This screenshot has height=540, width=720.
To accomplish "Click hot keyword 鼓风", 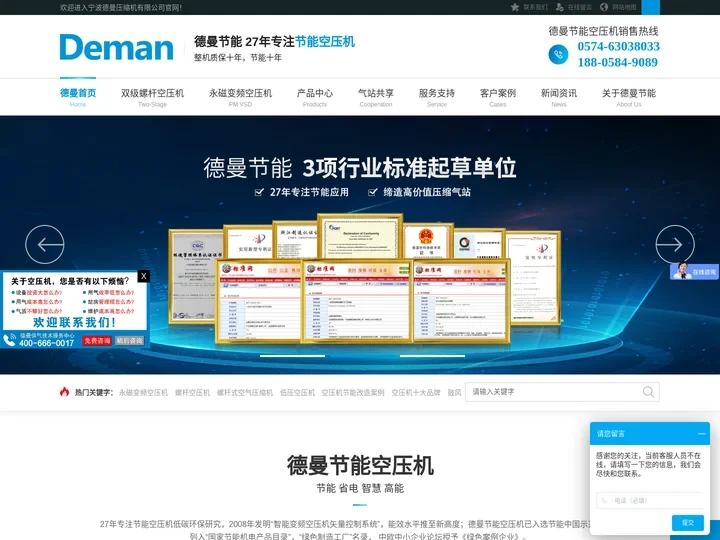I will tap(454, 393).
